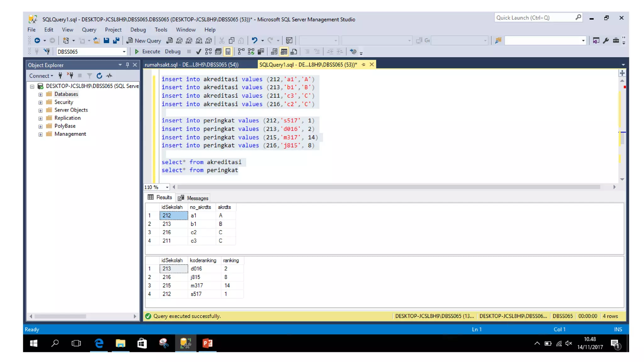Expand the Databases tree node
This screenshot has width=644, height=362.
41,94
